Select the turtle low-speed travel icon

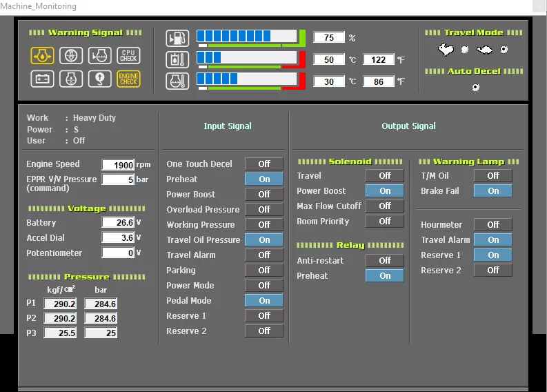click(x=485, y=50)
